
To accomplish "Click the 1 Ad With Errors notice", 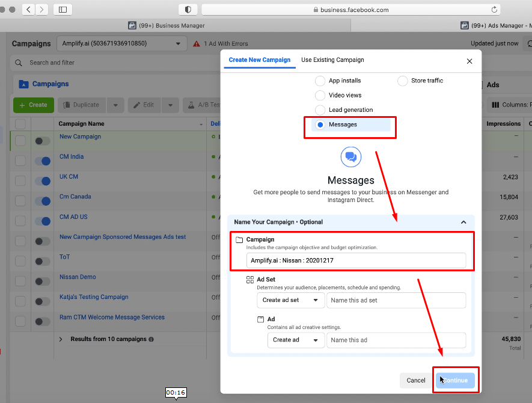I will pyautogui.click(x=226, y=44).
